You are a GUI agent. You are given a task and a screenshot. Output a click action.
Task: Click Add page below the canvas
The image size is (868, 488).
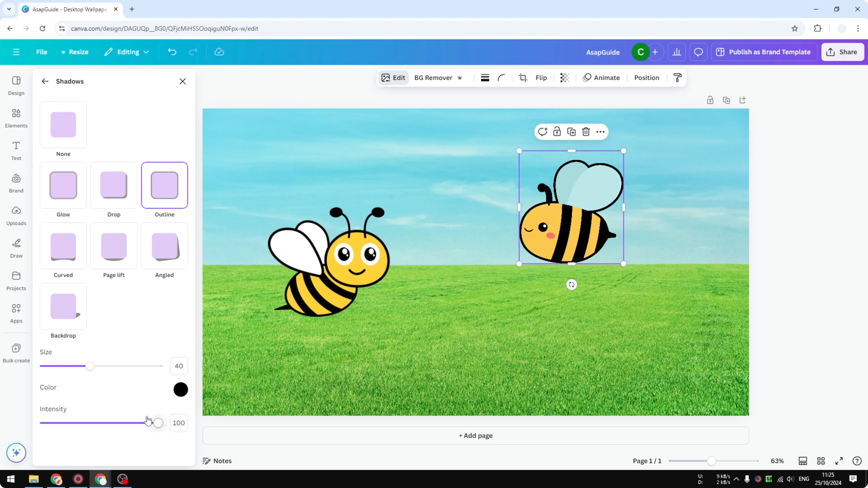pyautogui.click(x=476, y=435)
